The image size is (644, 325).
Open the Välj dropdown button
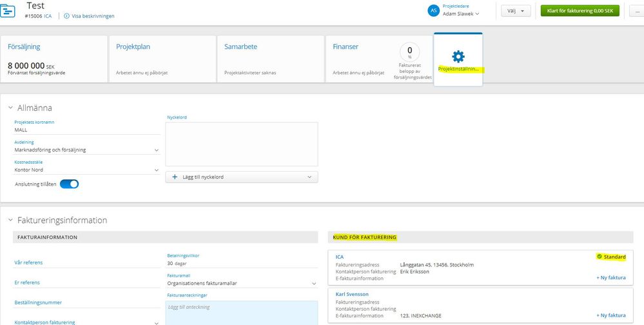coord(516,11)
